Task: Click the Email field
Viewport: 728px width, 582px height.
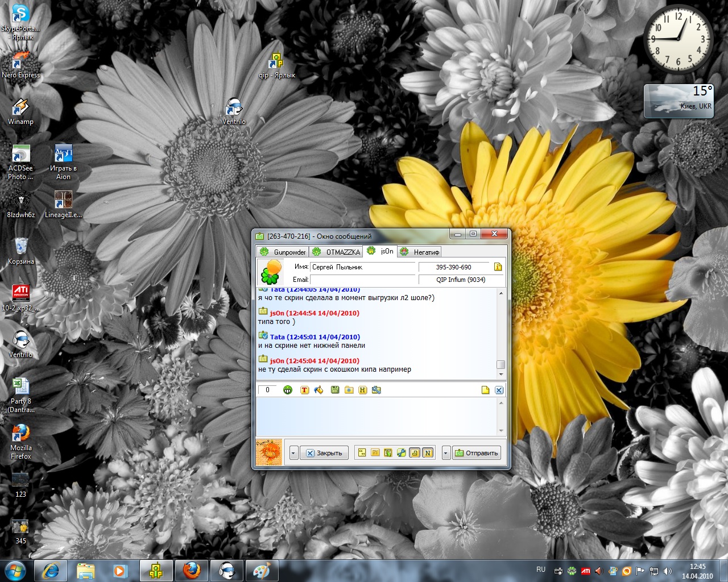Action: point(363,279)
